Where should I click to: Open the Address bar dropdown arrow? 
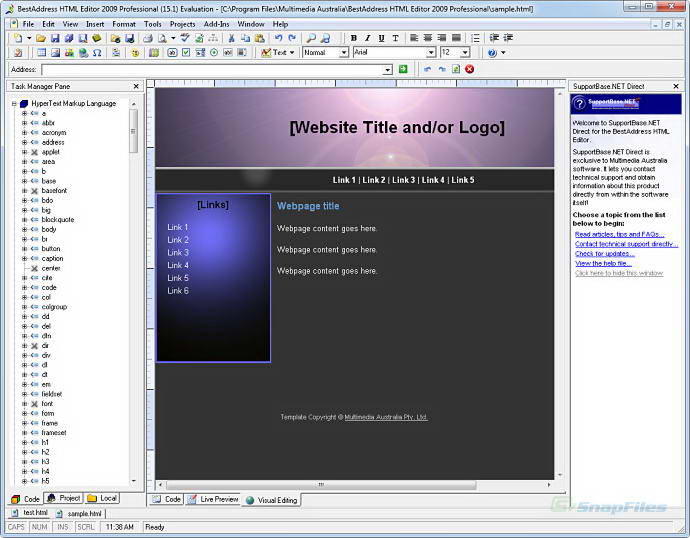click(387, 70)
